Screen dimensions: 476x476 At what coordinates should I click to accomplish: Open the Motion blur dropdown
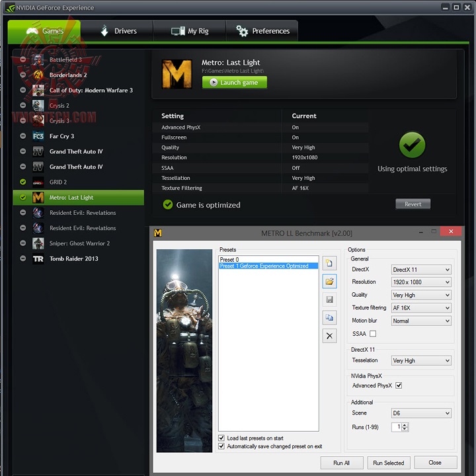[421, 321]
